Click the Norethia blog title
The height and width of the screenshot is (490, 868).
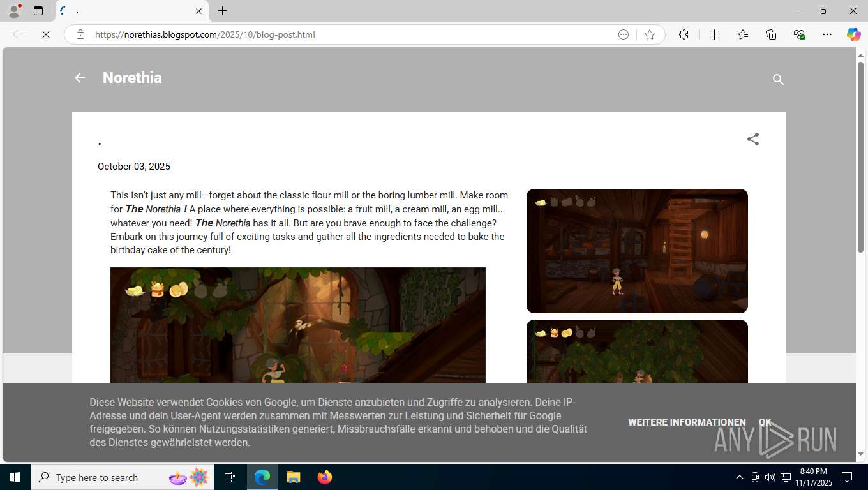click(132, 78)
